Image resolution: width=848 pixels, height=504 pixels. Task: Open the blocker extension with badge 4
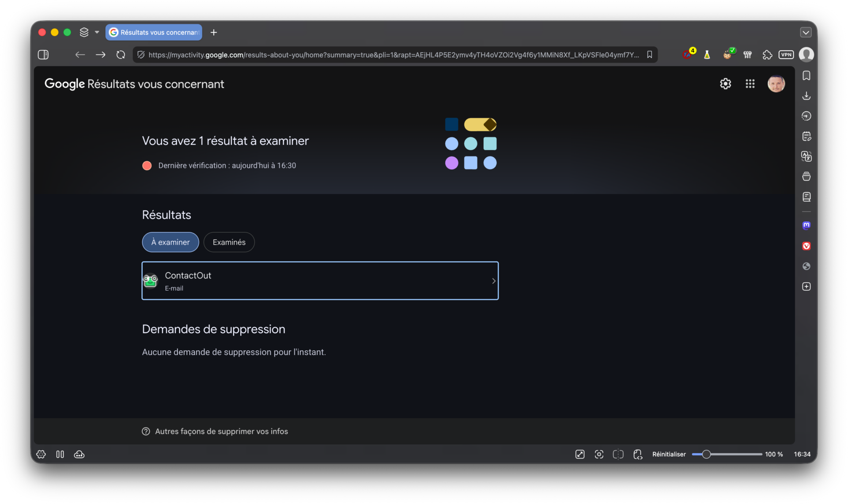689,54
